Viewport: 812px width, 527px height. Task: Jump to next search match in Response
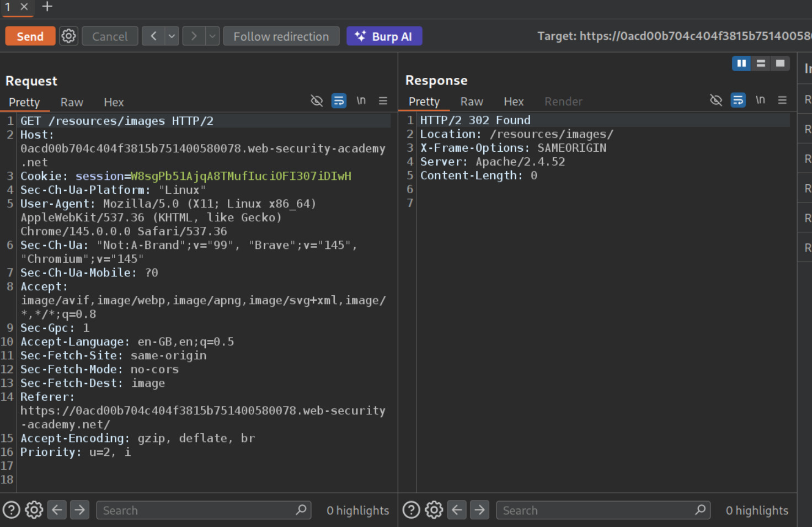479,510
